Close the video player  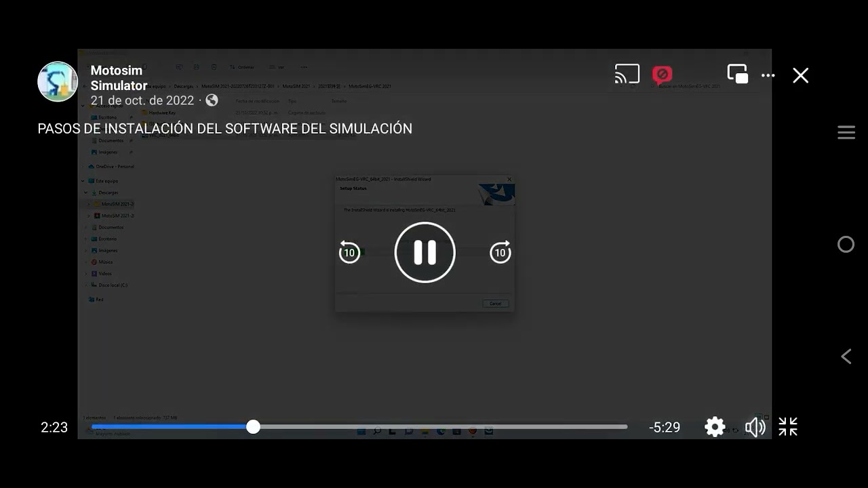(801, 75)
